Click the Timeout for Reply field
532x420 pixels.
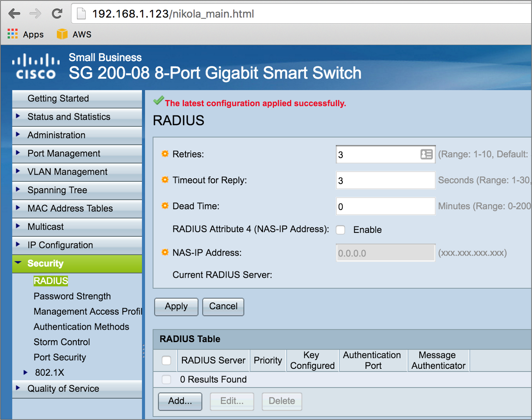(385, 181)
